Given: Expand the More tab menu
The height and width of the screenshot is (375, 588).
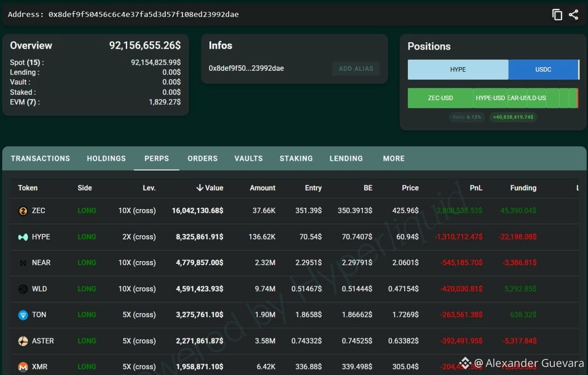Looking at the screenshot, I should coord(394,159).
